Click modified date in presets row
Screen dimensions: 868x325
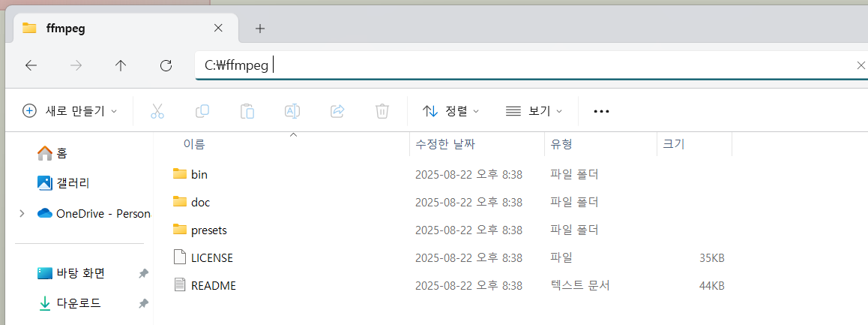tap(469, 230)
